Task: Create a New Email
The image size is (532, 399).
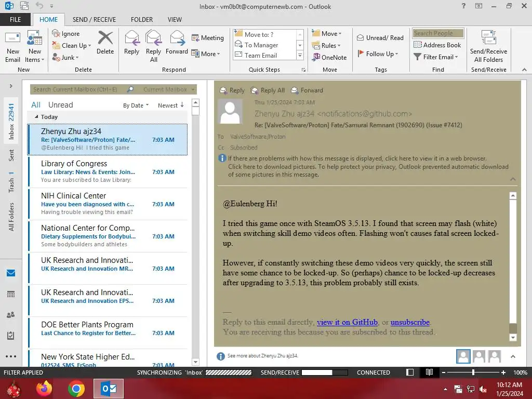Action: pos(13,47)
